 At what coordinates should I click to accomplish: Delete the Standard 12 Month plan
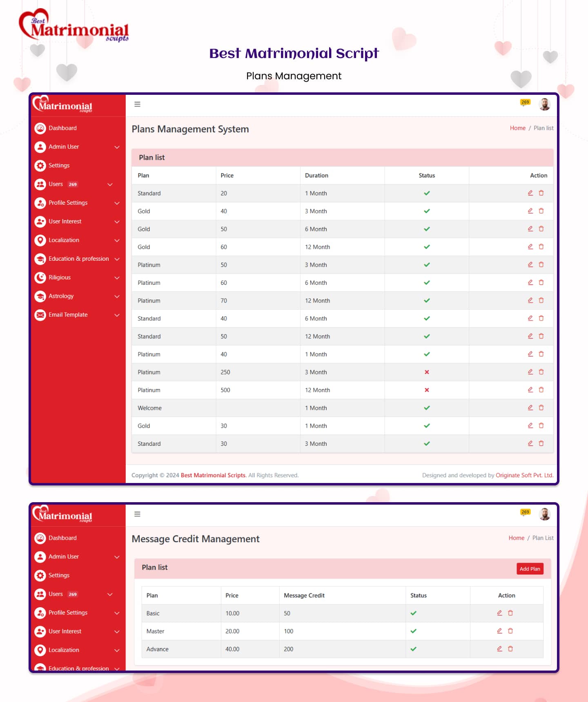tap(541, 336)
